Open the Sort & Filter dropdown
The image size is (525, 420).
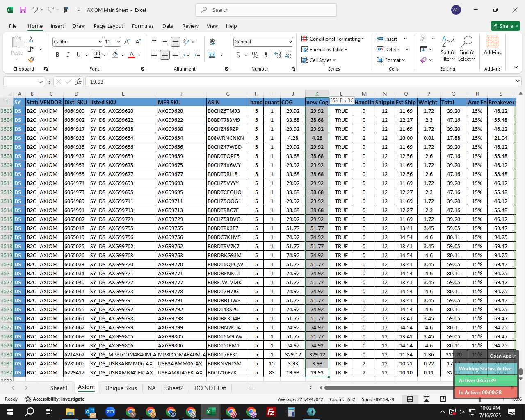447,49
